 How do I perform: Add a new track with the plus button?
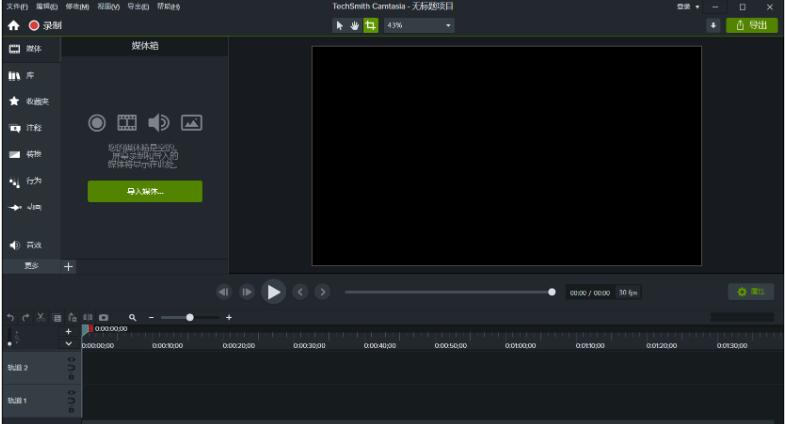pyautogui.click(x=69, y=331)
